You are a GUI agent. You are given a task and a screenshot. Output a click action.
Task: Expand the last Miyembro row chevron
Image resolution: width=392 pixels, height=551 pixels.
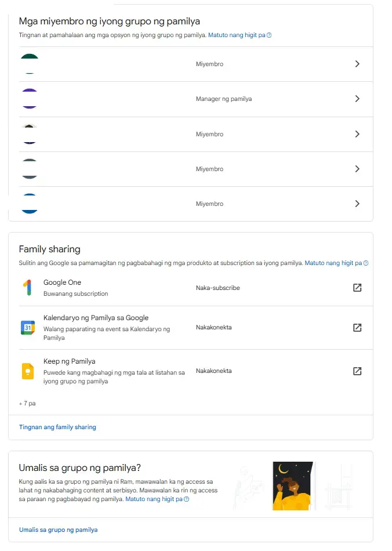357,204
